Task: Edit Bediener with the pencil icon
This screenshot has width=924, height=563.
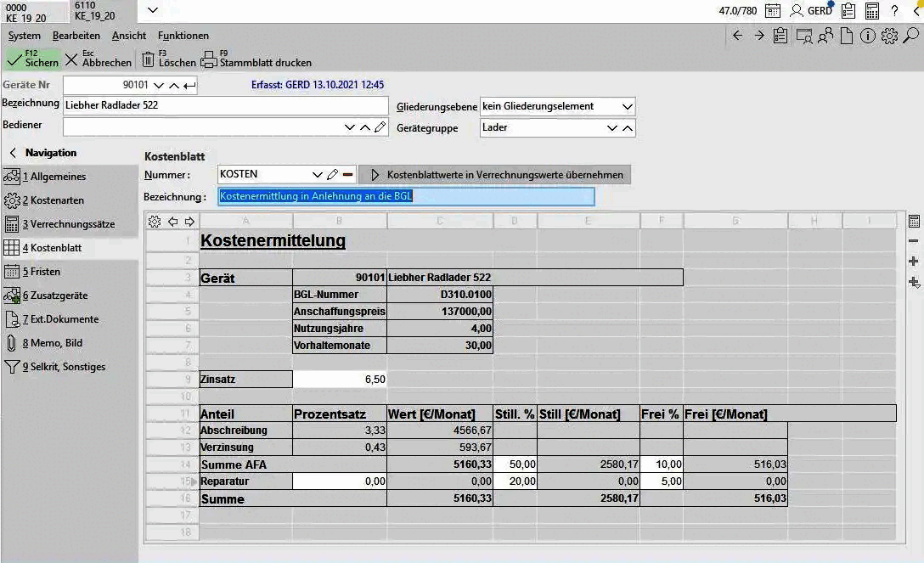Action: [380, 127]
